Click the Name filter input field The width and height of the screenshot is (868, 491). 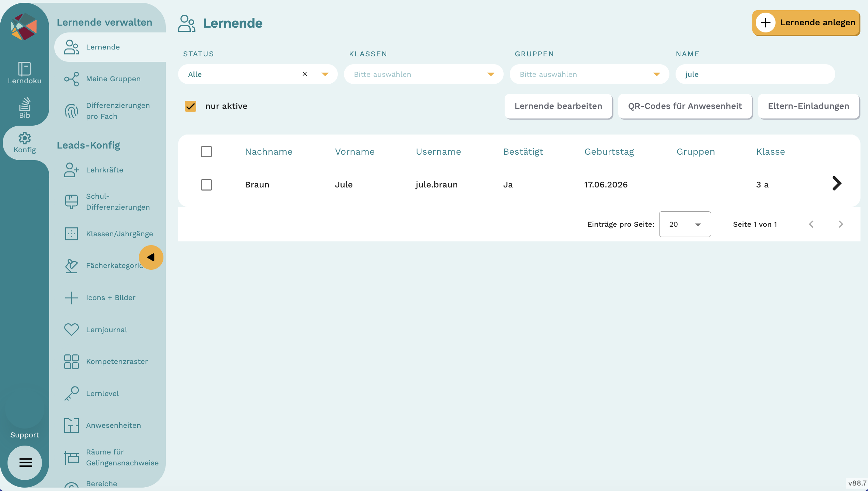(x=755, y=74)
